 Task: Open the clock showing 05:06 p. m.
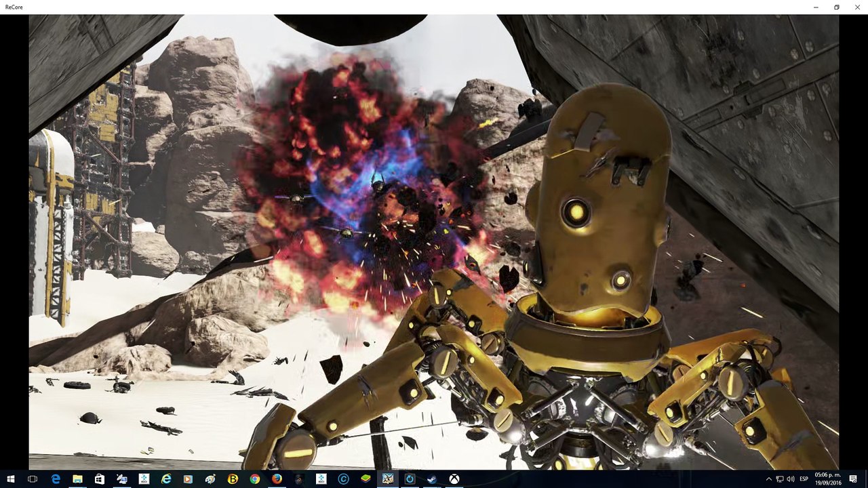coord(828,479)
